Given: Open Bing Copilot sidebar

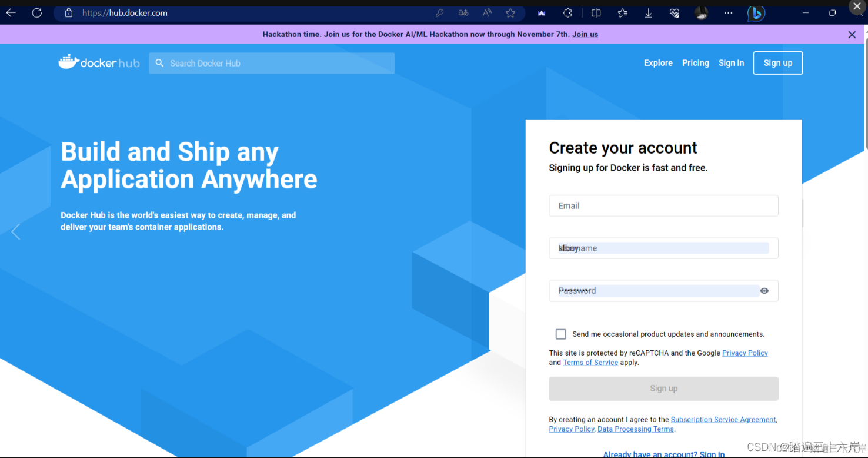Looking at the screenshot, I should coord(756,12).
